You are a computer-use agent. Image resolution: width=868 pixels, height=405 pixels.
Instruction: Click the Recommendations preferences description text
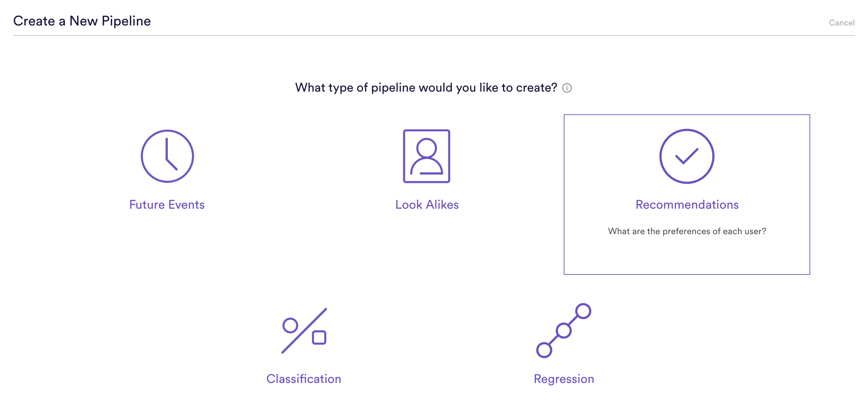[x=687, y=231]
